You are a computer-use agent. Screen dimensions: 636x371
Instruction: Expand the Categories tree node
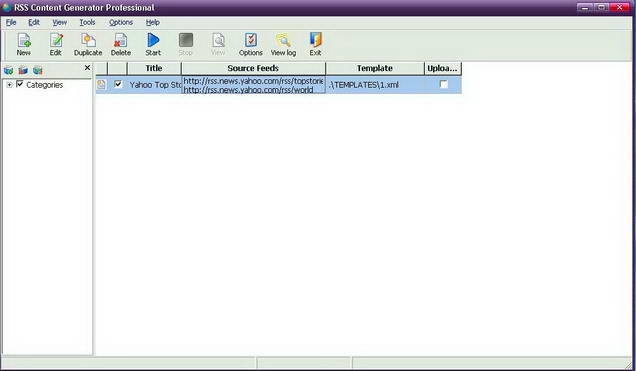tap(9, 85)
